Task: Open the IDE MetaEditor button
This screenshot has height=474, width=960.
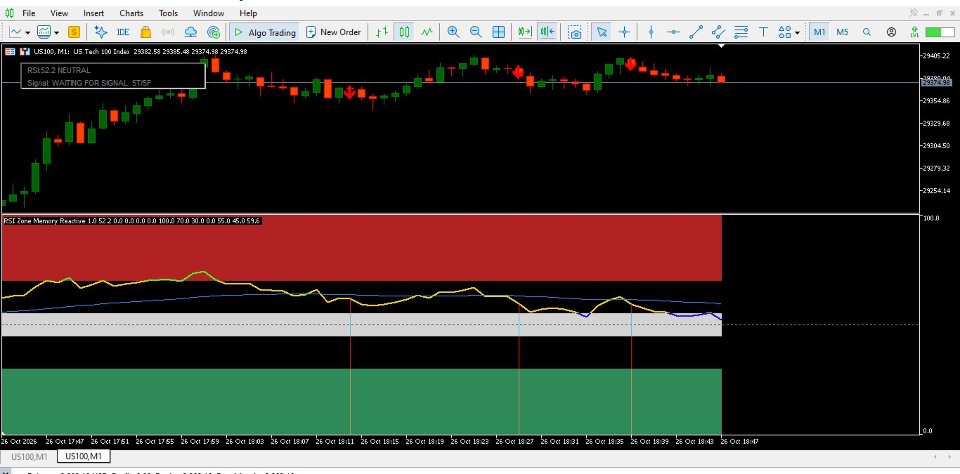Action: click(x=122, y=32)
